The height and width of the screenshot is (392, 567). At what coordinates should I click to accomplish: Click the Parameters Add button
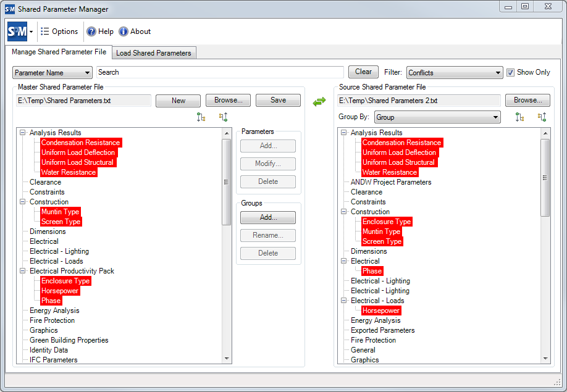click(268, 146)
